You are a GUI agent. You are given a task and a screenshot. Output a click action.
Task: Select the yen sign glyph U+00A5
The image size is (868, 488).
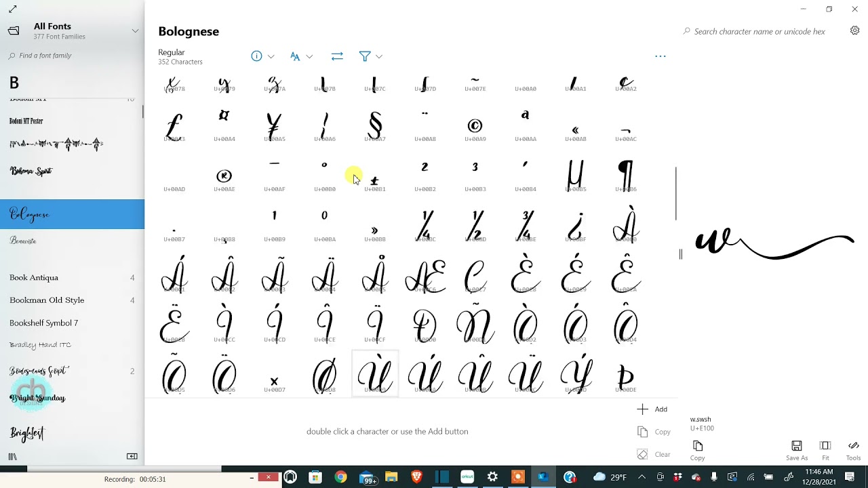click(275, 125)
